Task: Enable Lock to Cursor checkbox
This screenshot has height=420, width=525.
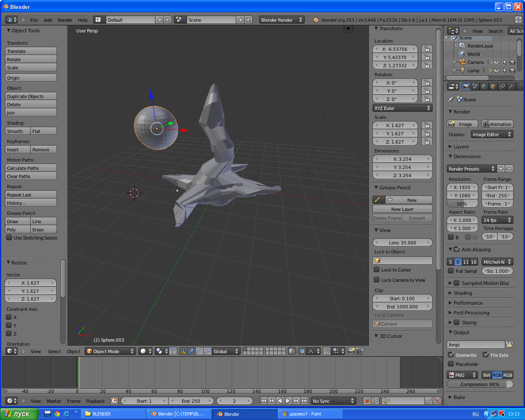Action: (377, 269)
